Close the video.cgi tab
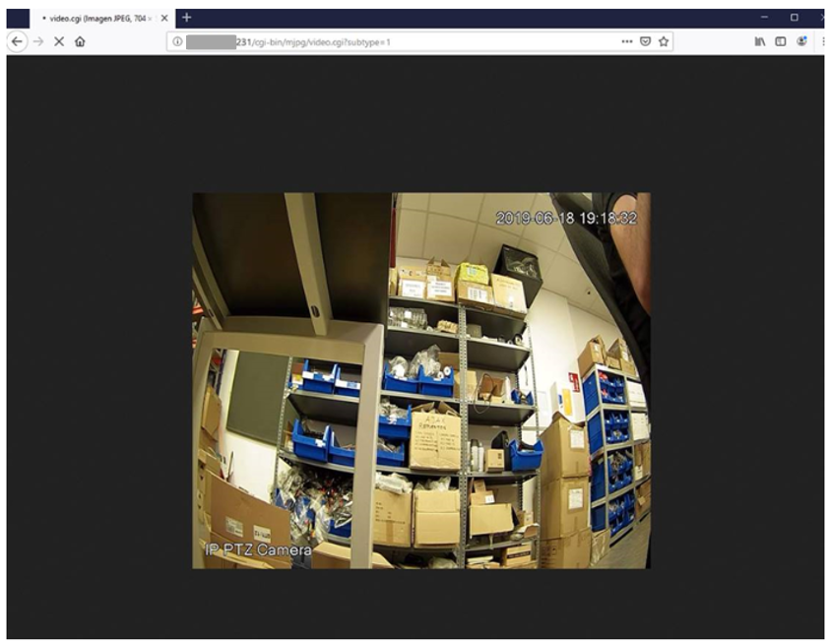 [164, 18]
